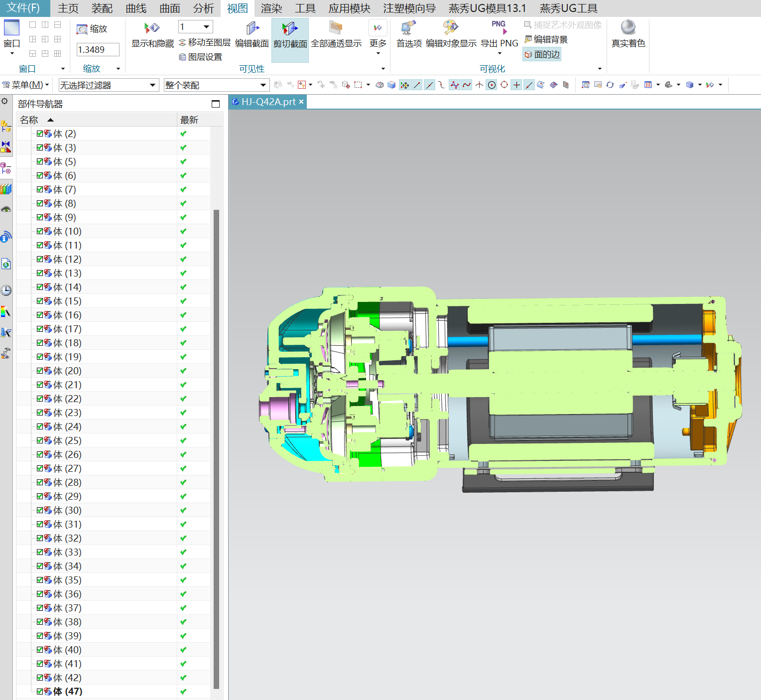The image size is (761, 700).
Task: Switch to the 装配 ribbon tab
Action: point(102,8)
